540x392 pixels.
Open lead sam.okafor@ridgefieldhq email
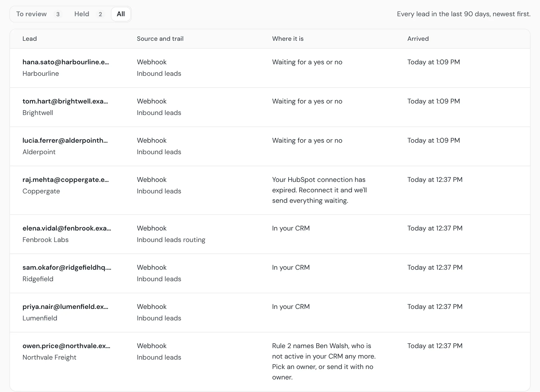coord(67,267)
